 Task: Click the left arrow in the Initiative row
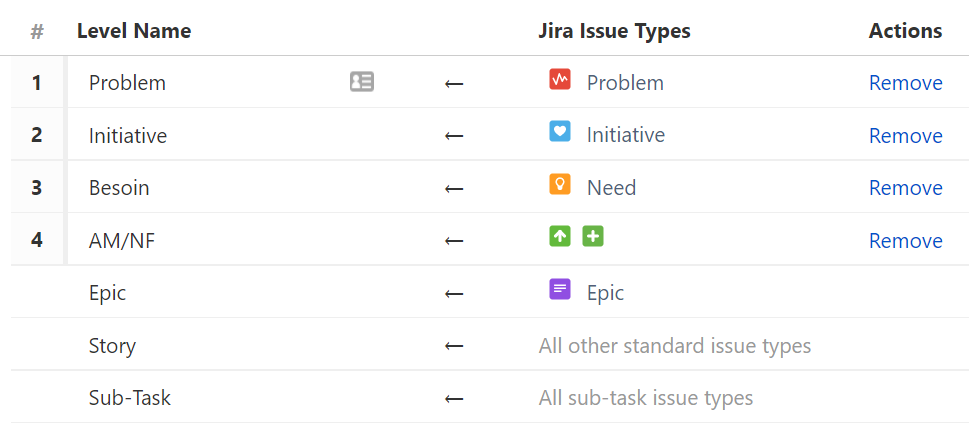pyautogui.click(x=454, y=136)
